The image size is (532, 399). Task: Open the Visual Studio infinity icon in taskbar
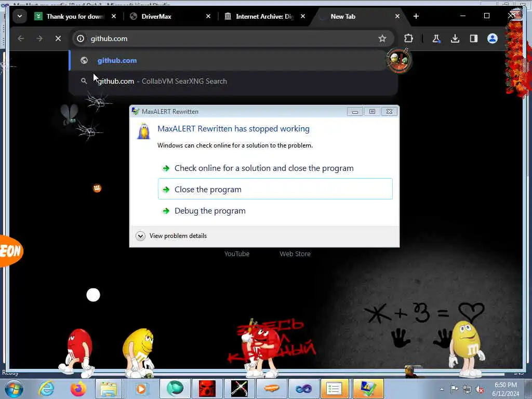(x=303, y=389)
